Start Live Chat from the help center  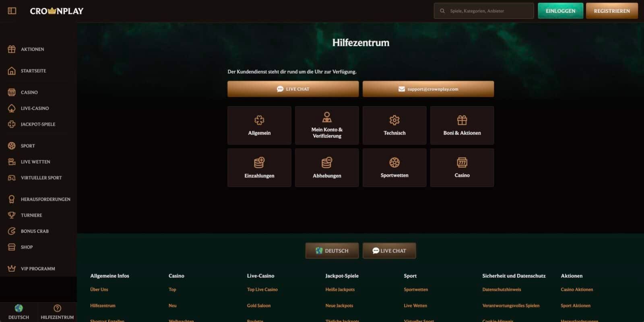[x=293, y=89]
